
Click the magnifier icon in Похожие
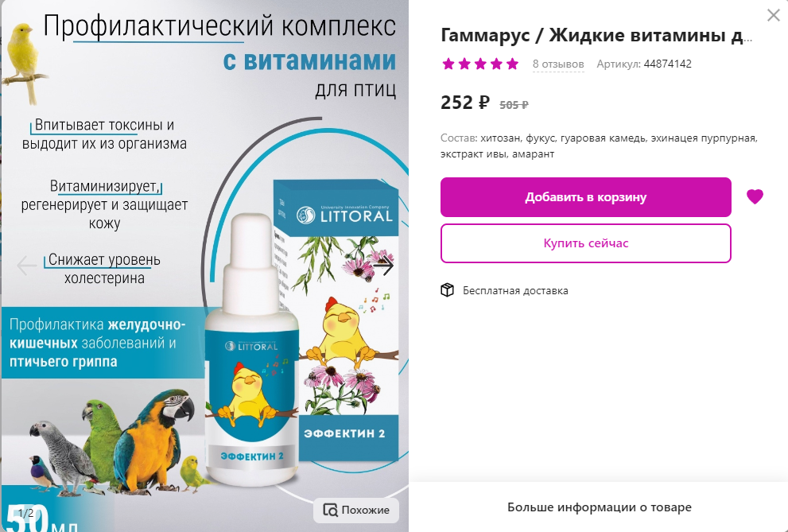[330, 510]
